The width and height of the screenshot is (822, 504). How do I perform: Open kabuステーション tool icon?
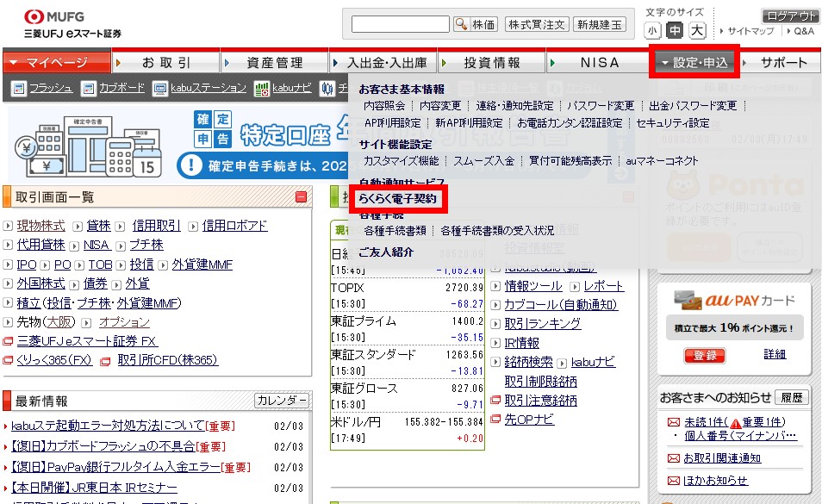(159, 89)
